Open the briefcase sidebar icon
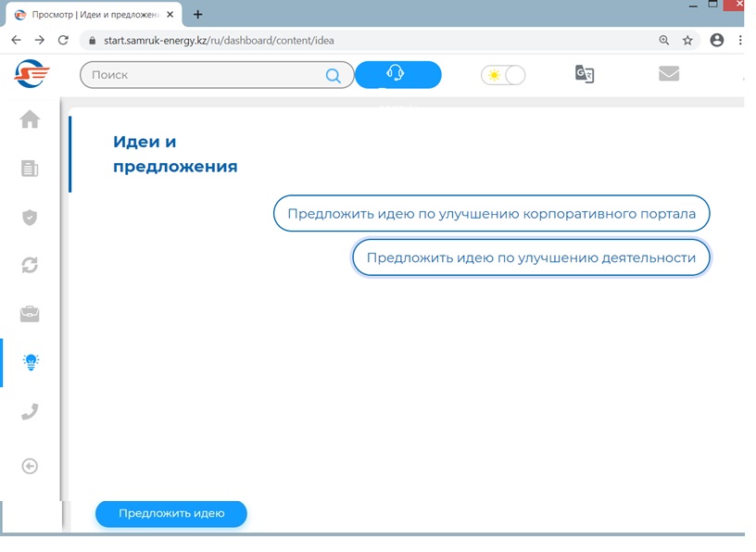Screen dimensions: 756x552 click(30, 314)
